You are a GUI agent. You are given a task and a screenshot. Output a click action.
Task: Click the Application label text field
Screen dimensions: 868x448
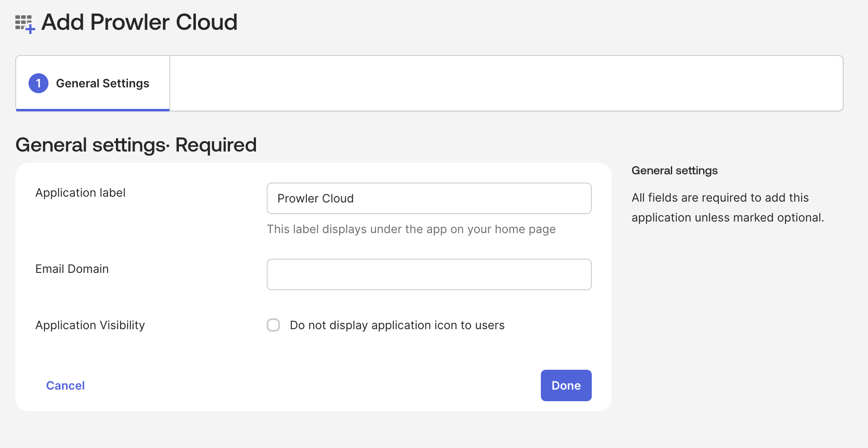[x=429, y=198]
